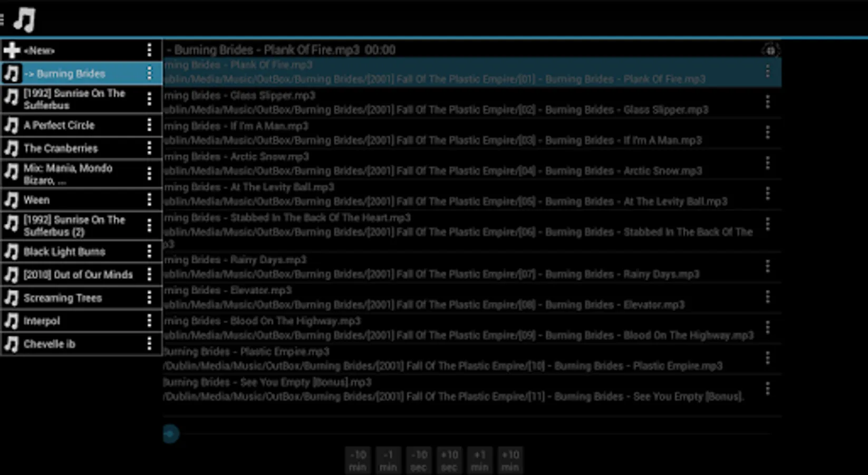Click the now-playing title showing 00:00
Image resolution: width=868 pixels, height=475 pixels.
tap(281, 50)
